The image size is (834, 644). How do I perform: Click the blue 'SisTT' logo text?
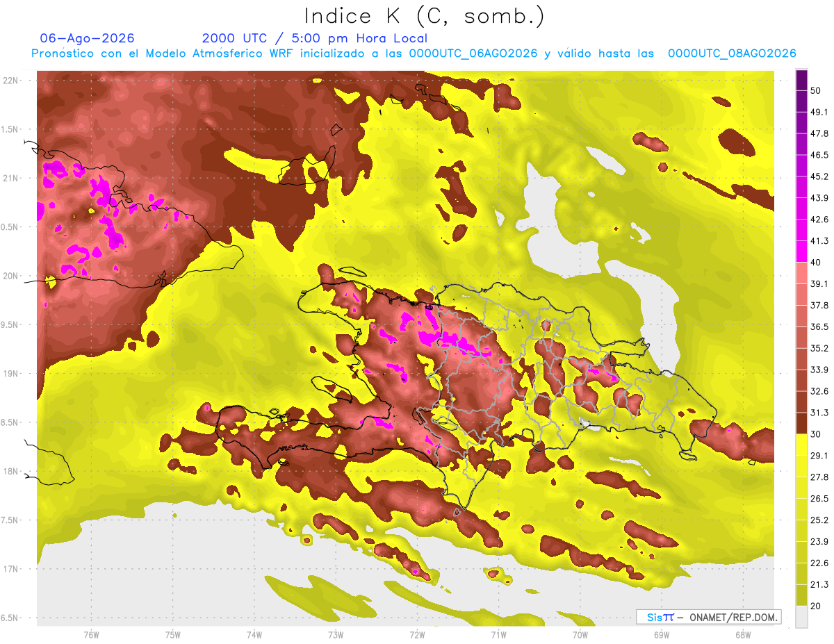click(x=660, y=617)
